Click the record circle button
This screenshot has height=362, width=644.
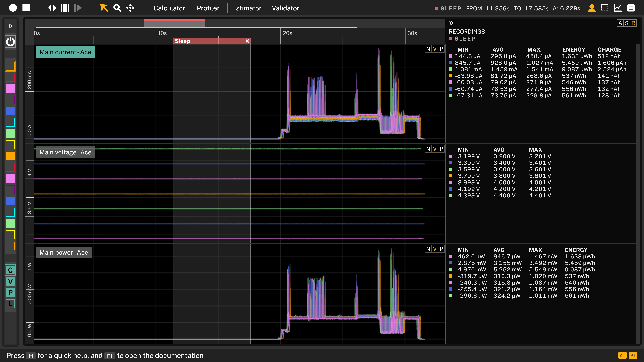click(13, 8)
